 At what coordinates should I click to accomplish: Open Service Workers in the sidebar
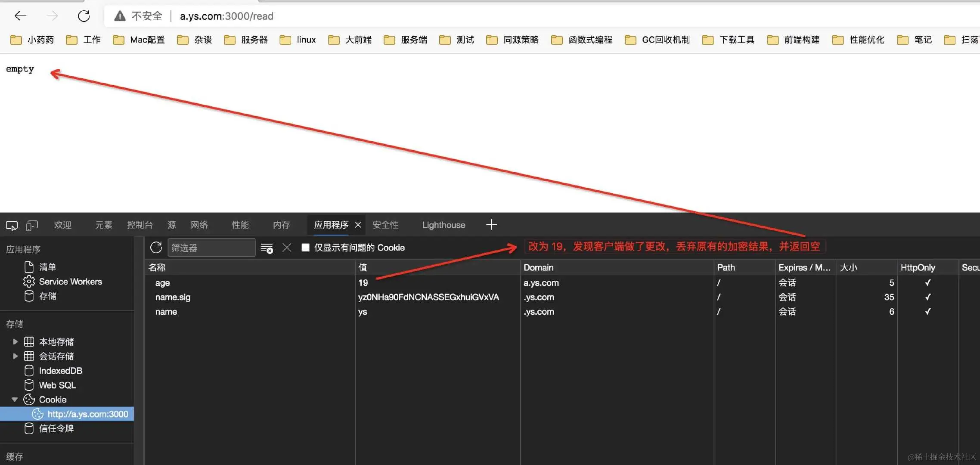point(70,282)
